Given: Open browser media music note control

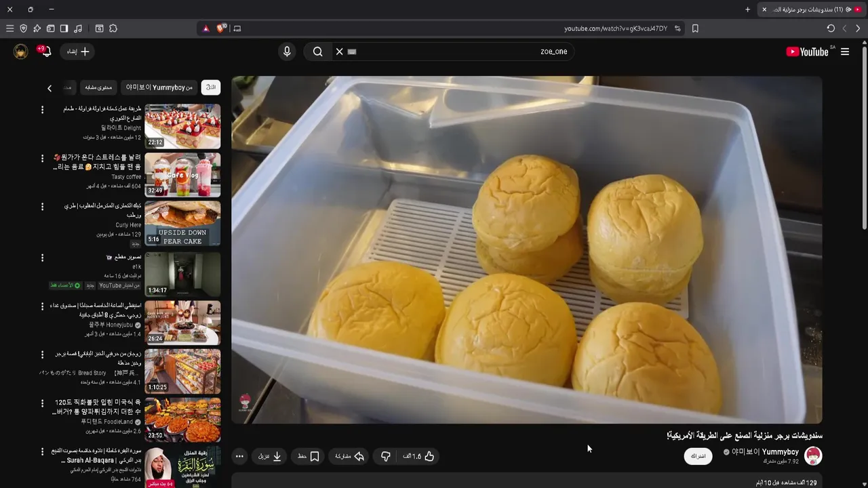Looking at the screenshot, I should point(78,28).
